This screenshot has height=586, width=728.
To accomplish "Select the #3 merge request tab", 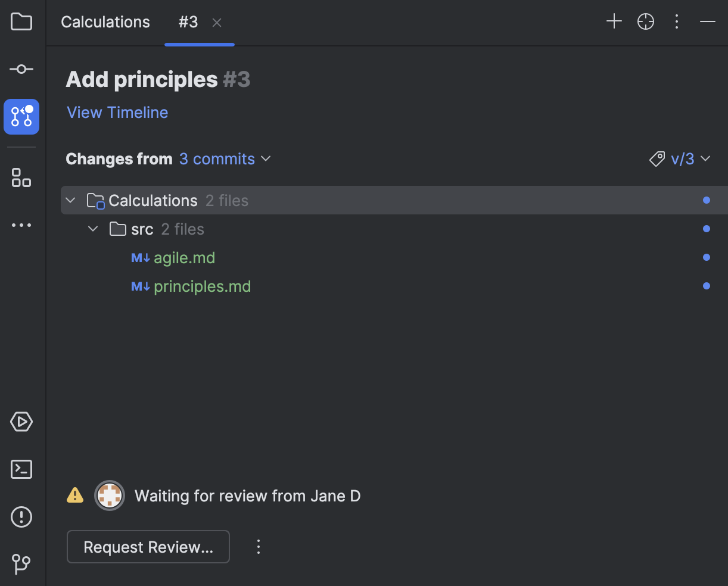I will click(188, 22).
